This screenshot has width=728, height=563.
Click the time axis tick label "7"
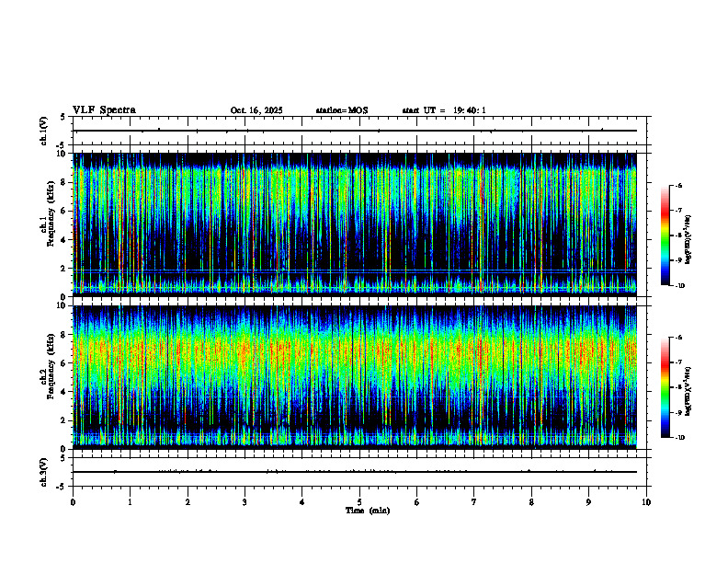[x=474, y=502]
